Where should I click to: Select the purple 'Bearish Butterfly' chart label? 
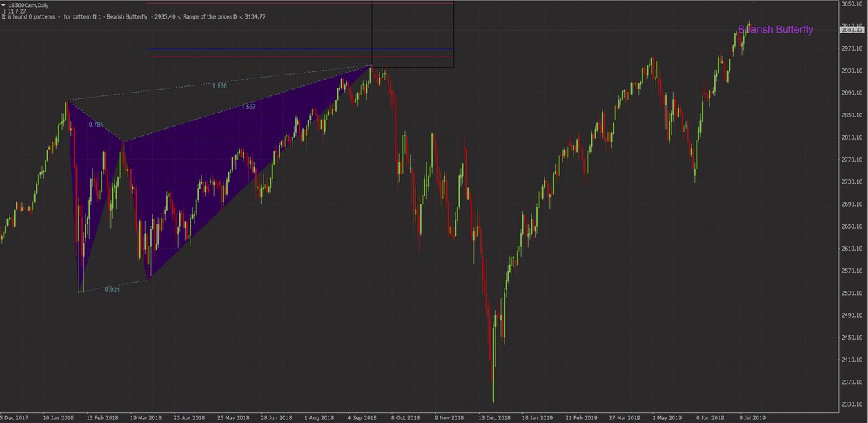775,30
